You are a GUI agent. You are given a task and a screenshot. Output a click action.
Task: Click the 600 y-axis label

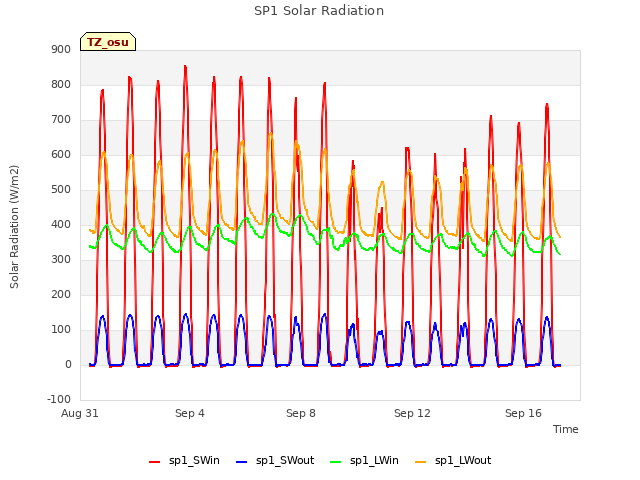61,155
